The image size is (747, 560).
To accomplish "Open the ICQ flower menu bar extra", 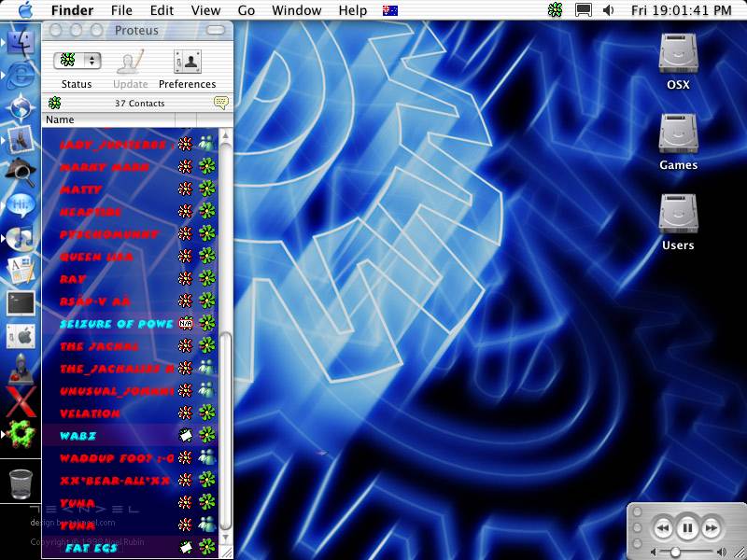I will coord(555,10).
